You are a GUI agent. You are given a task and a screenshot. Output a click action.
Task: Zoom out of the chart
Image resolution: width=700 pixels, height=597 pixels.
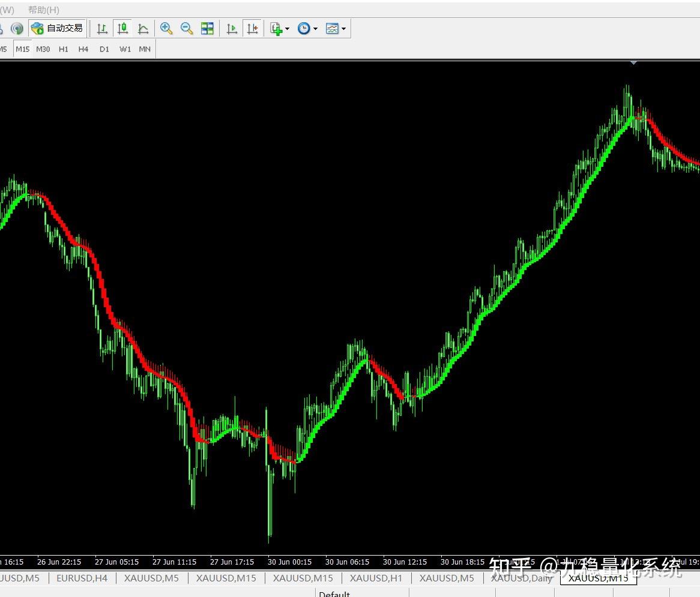(x=187, y=28)
